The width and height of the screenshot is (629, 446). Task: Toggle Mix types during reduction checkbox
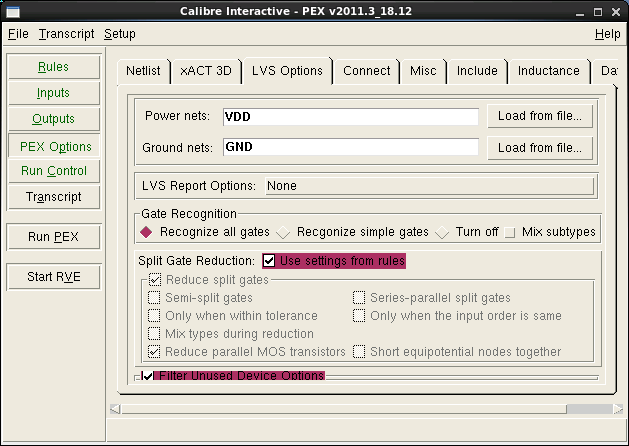click(154, 334)
